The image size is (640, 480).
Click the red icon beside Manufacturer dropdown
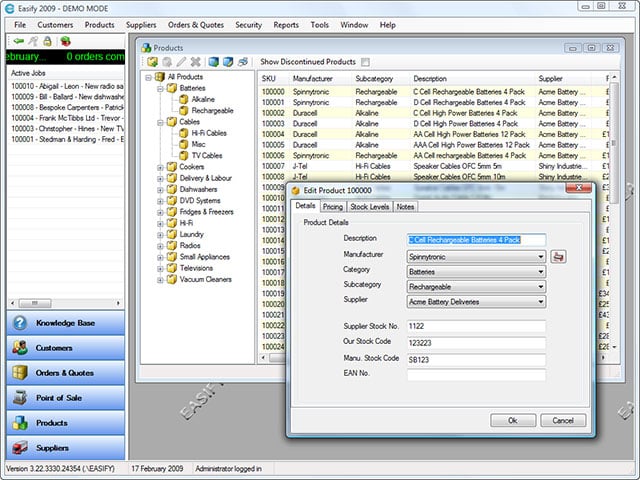coord(558,256)
